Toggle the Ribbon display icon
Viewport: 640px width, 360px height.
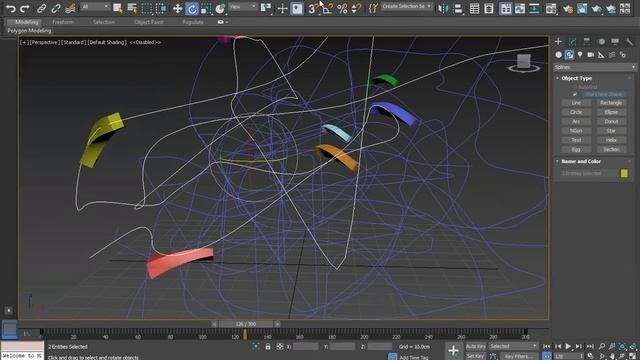(505, 8)
